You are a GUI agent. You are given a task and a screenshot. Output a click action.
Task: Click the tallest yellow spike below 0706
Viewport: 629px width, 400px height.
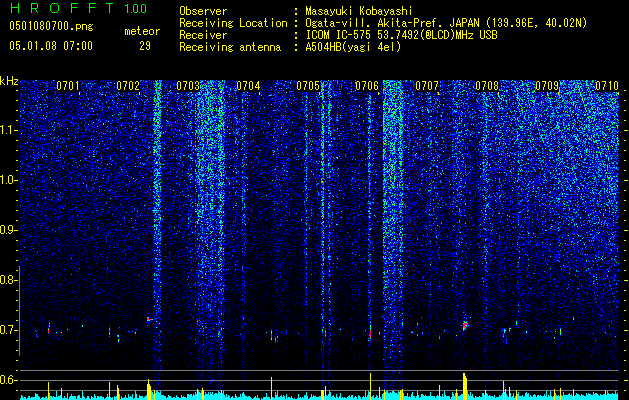click(370, 385)
